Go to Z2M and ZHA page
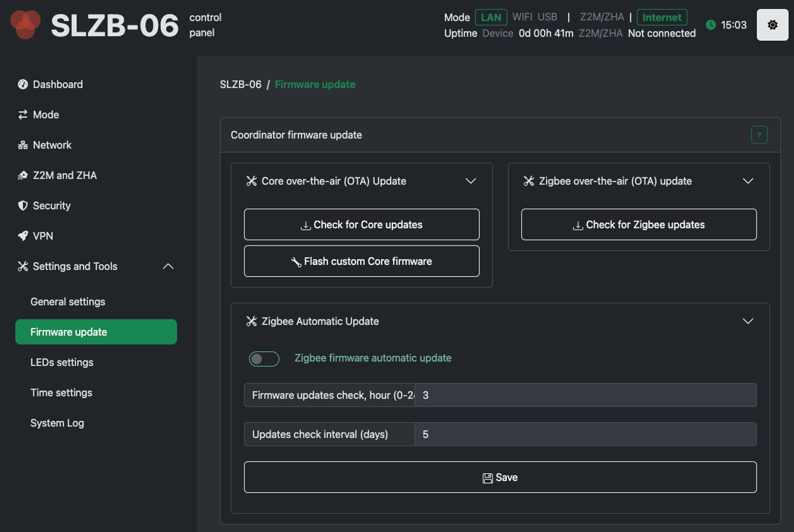The image size is (794, 532). click(x=64, y=175)
